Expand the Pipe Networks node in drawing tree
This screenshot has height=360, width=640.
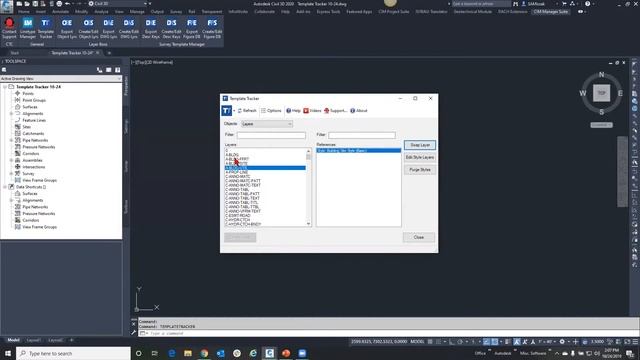[11, 140]
